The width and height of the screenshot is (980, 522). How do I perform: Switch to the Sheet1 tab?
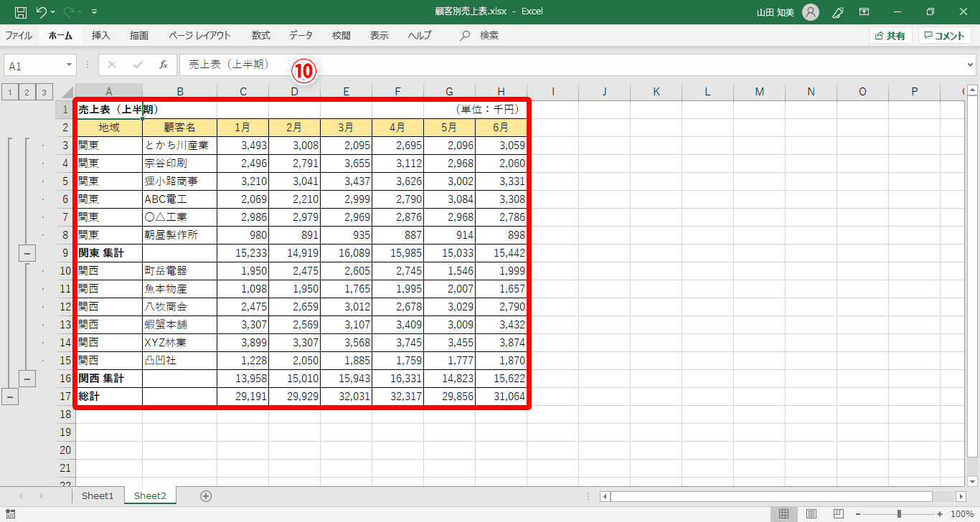(98, 495)
